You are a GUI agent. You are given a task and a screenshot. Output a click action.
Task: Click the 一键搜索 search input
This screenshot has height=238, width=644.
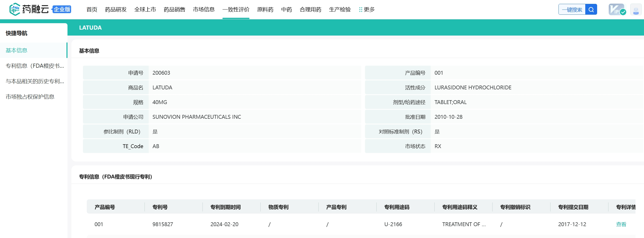[572, 10]
